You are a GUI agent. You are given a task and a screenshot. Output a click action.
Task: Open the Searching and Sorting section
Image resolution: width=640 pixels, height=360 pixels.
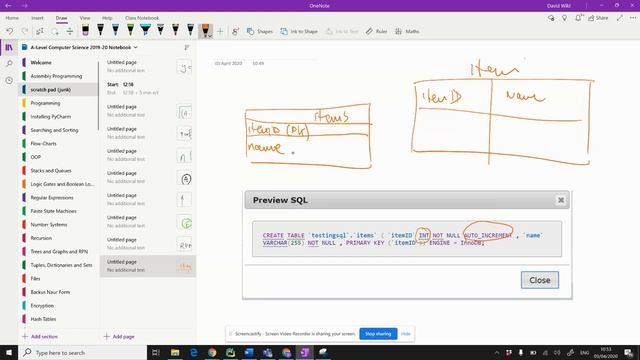[58, 130]
